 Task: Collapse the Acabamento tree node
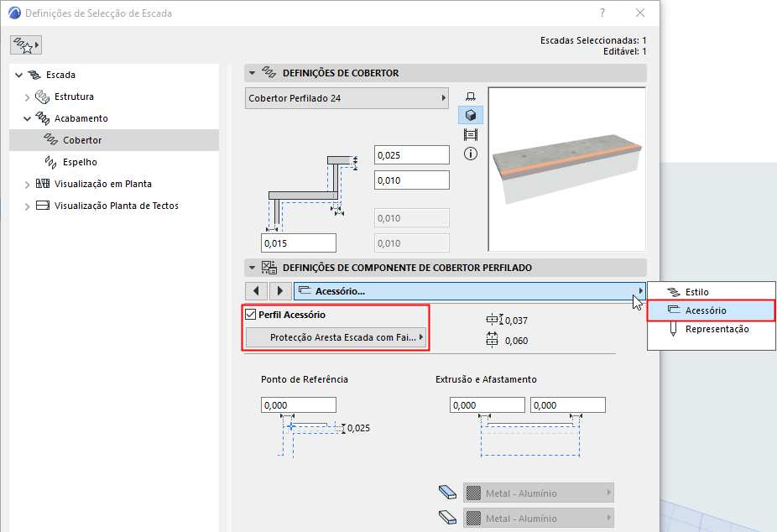pyautogui.click(x=27, y=118)
